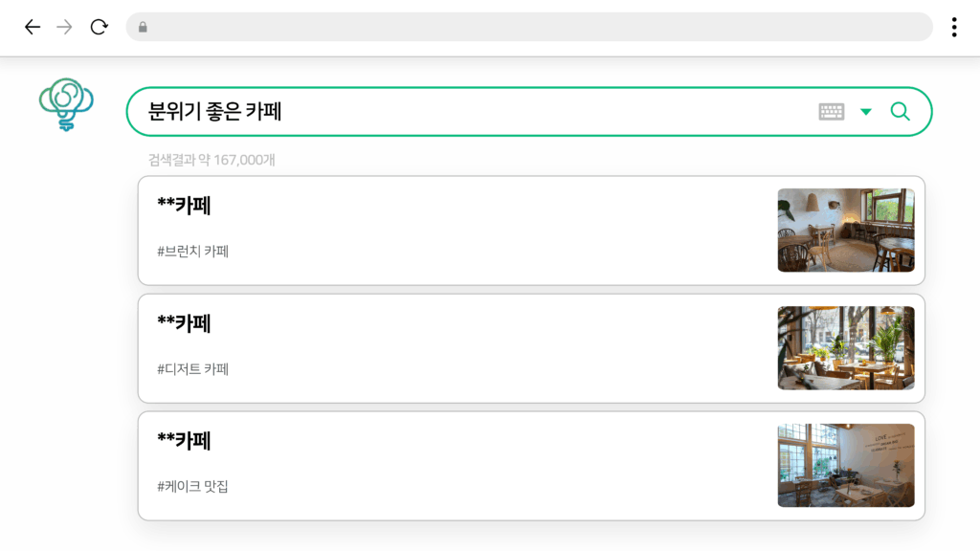Click the padlock icon in the address bar
Screen dimensions: 980x551
click(144, 27)
